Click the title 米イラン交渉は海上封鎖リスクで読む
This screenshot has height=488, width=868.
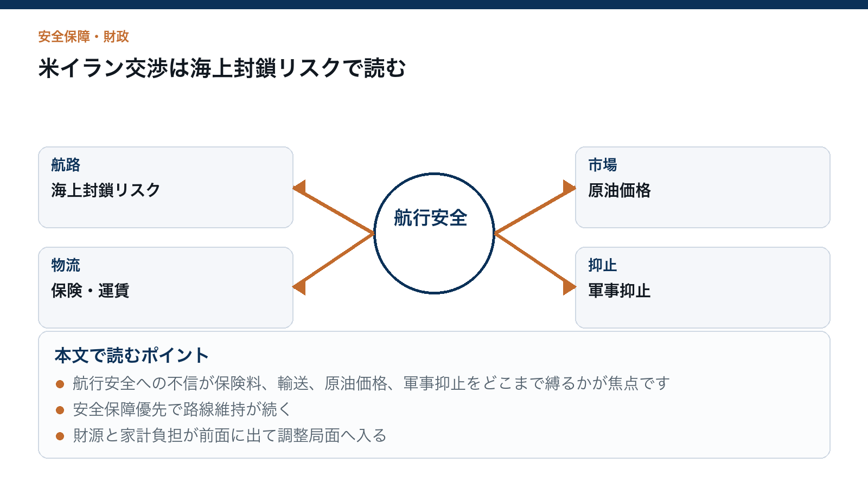click(x=222, y=68)
